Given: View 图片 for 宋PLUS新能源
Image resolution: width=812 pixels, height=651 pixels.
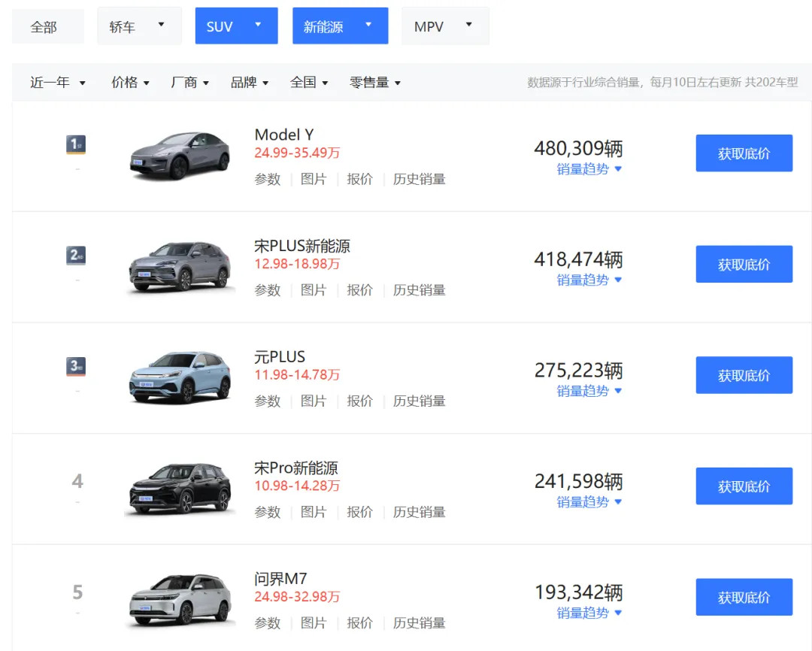Looking at the screenshot, I should pos(314,290).
